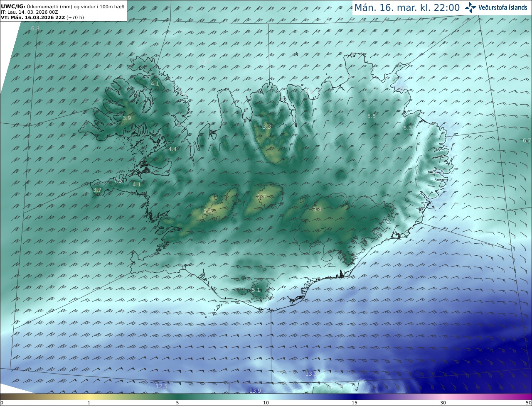
Task: Click the 3.7 value label at the western tip
Action: point(97,190)
